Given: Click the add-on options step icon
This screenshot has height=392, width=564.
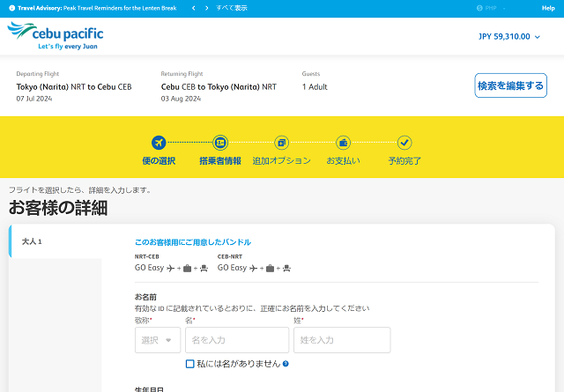Looking at the screenshot, I should pos(281,142).
